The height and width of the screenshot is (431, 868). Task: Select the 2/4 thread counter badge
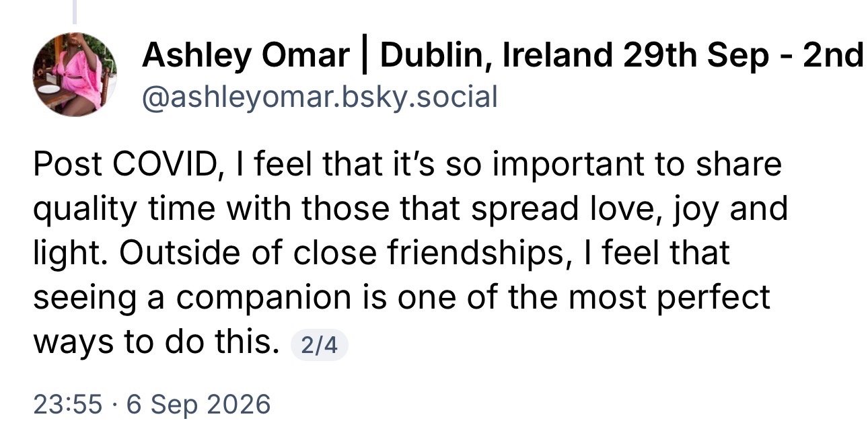pos(319,346)
